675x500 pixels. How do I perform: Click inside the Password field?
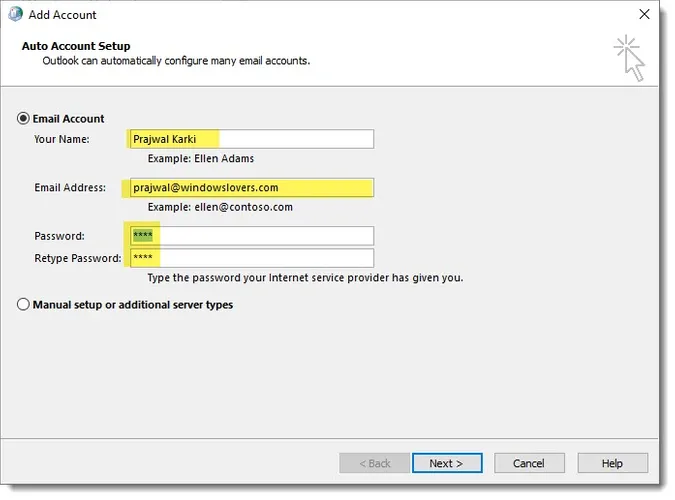[x=250, y=236]
